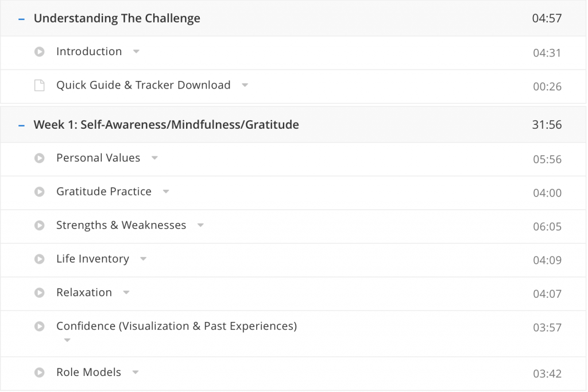The height and width of the screenshot is (392, 588).
Task: Click the play icon next to Relaxation
Action: [x=39, y=293]
